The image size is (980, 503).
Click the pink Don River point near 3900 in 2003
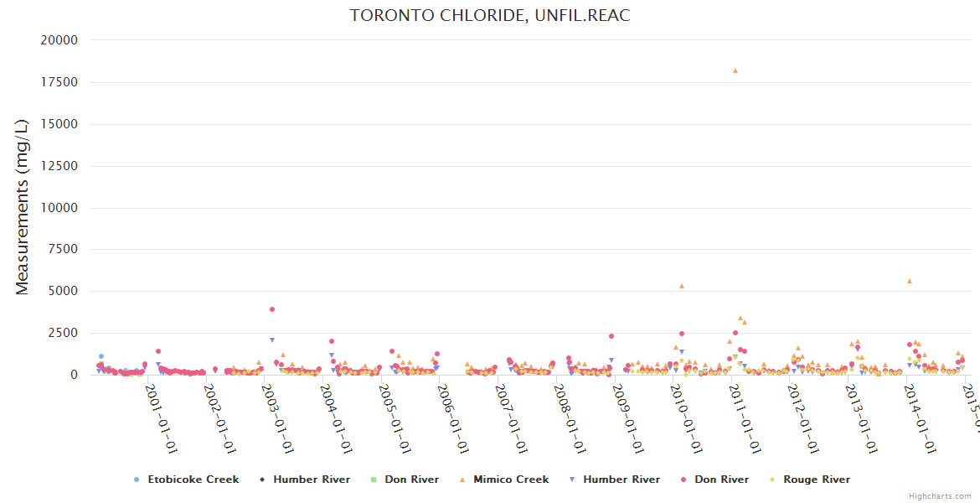(x=272, y=309)
